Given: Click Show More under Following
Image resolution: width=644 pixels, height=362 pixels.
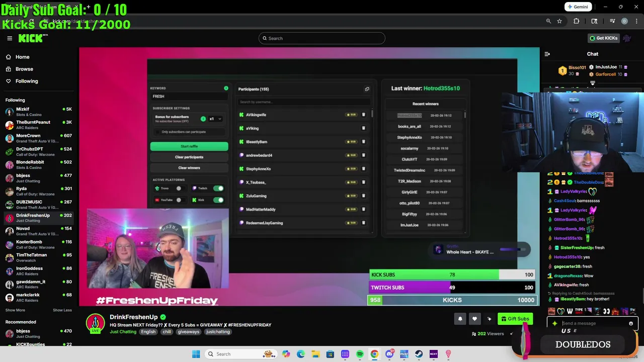Looking at the screenshot, I should [15, 310].
